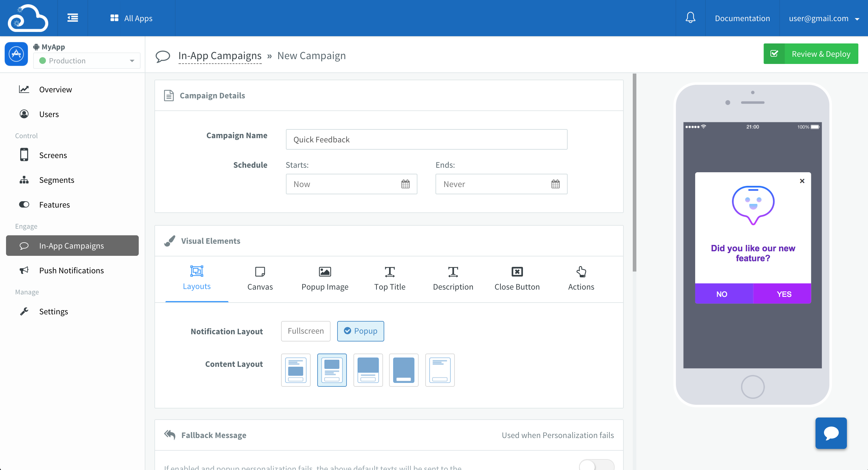The height and width of the screenshot is (470, 868).
Task: Select the second content layout thumbnail
Action: coord(331,370)
